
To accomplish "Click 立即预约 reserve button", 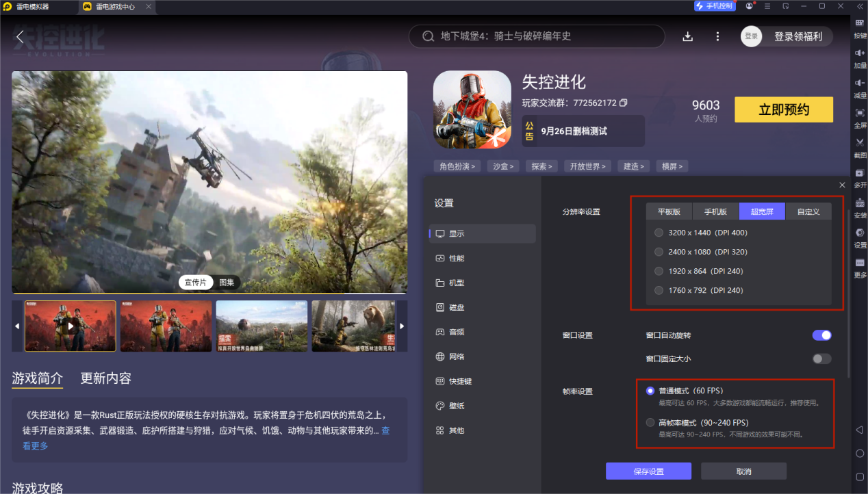I will (x=784, y=109).
